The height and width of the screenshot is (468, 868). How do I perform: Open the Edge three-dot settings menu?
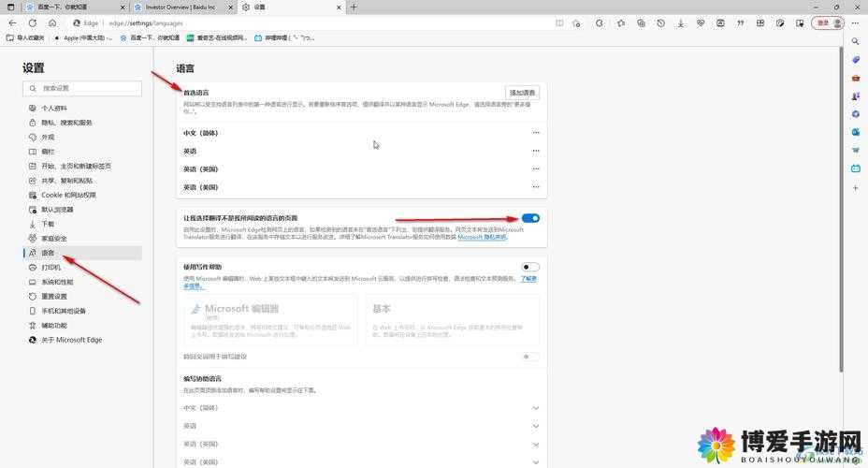coord(855,23)
